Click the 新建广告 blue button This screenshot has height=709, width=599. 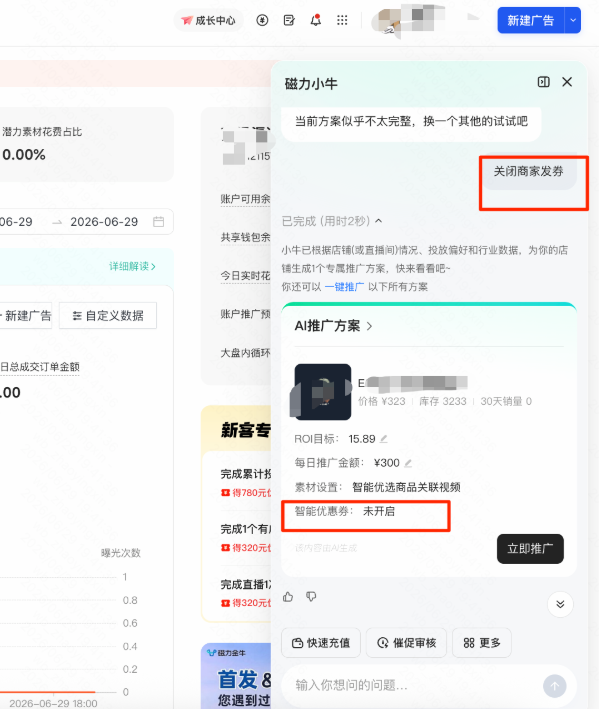(x=531, y=20)
